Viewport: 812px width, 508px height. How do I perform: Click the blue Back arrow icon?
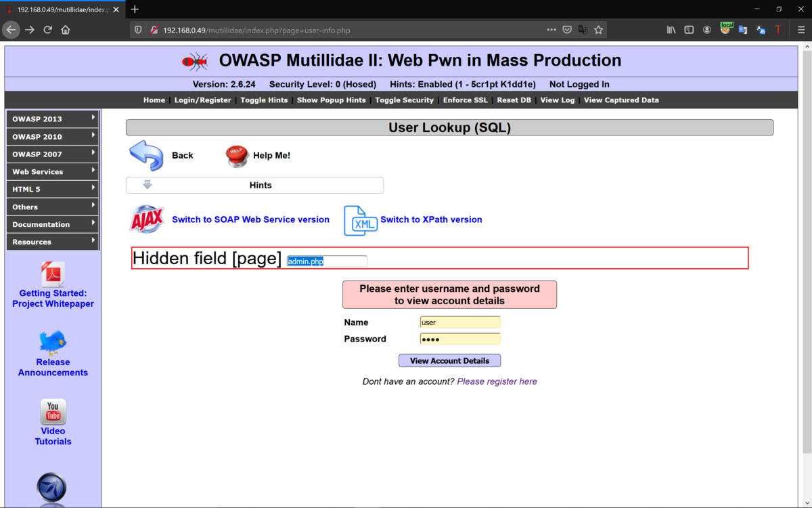pos(146,155)
